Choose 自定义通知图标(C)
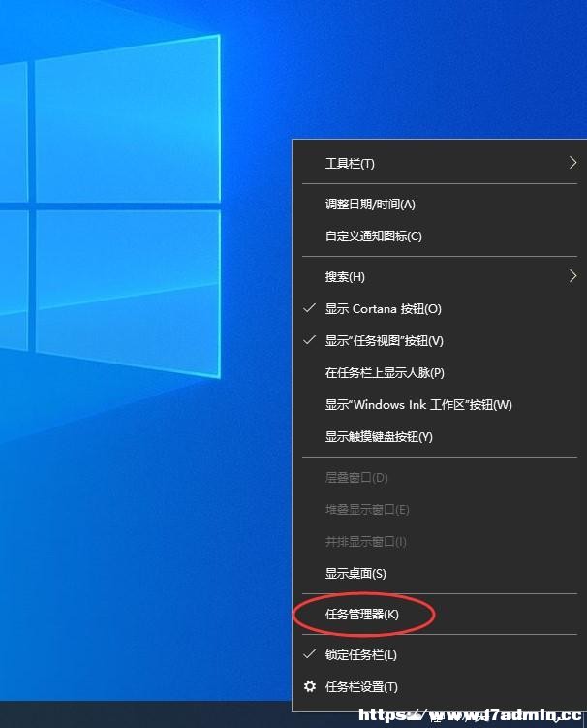Image resolution: width=587 pixels, height=728 pixels. pyautogui.click(x=440, y=236)
